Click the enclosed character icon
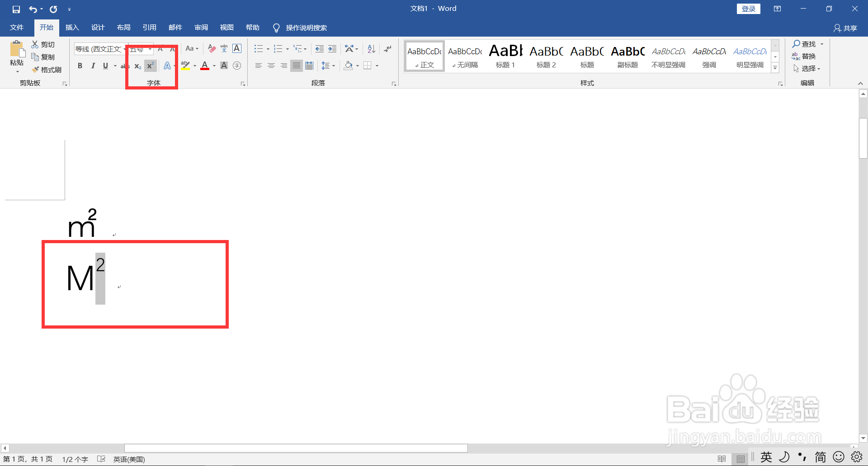868x466 pixels. pyautogui.click(x=237, y=66)
